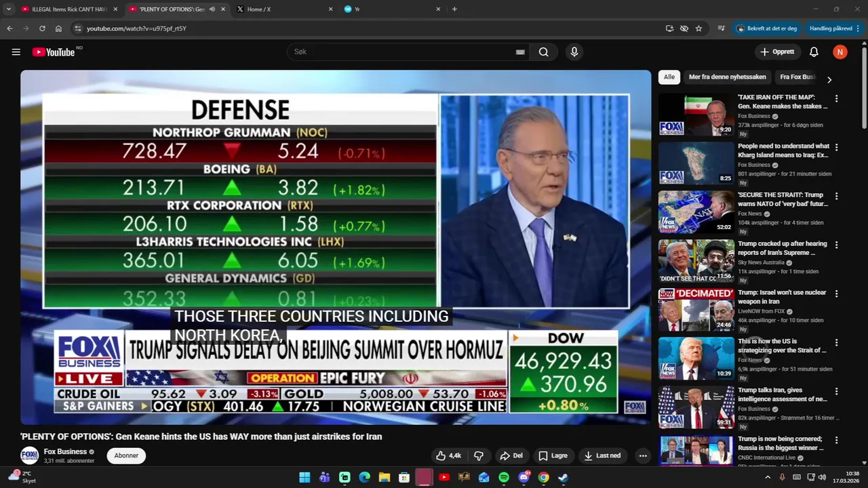
Task: Open options for 'Trump talks Iran' video
Action: pos(836,391)
